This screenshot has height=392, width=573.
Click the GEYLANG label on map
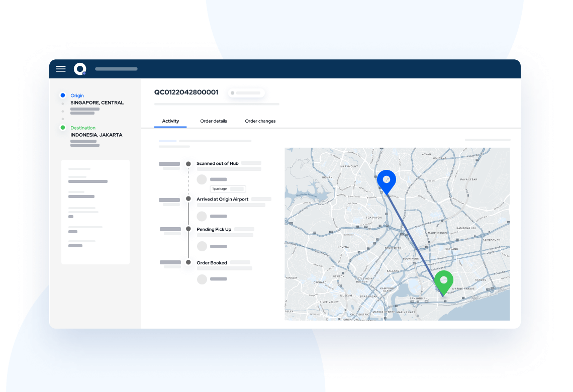tap(452, 249)
